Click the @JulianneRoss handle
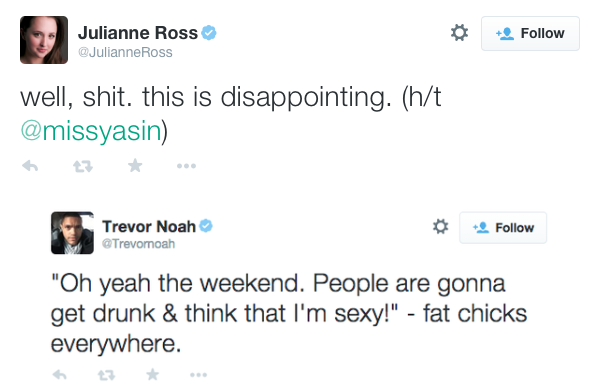 click(x=125, y=52)
